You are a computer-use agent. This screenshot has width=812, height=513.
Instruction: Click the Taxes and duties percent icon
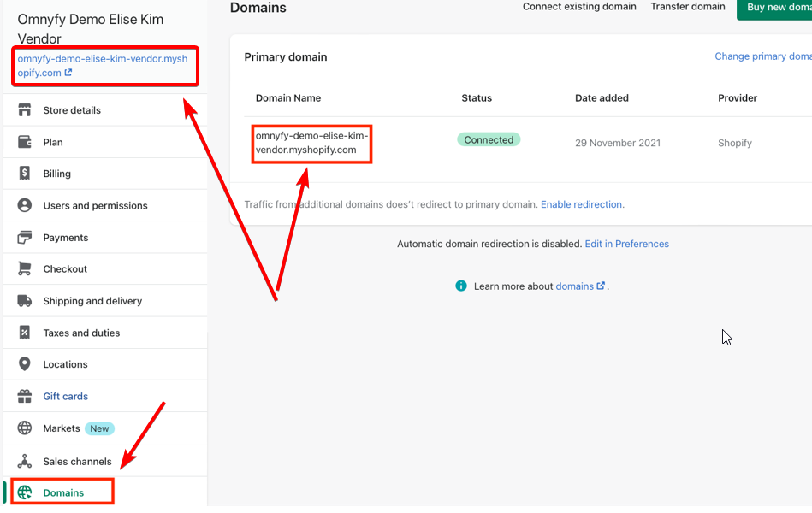[x=24, y=333]
